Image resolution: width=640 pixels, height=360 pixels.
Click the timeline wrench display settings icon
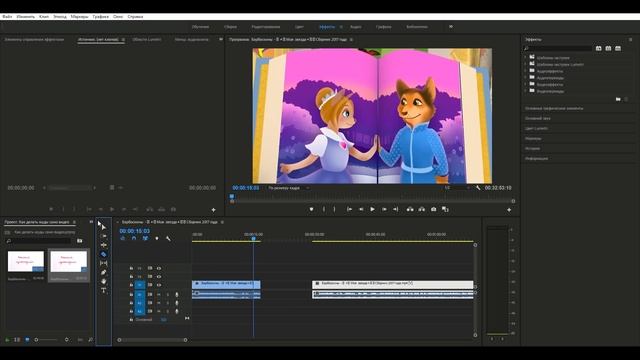(168, 238)
